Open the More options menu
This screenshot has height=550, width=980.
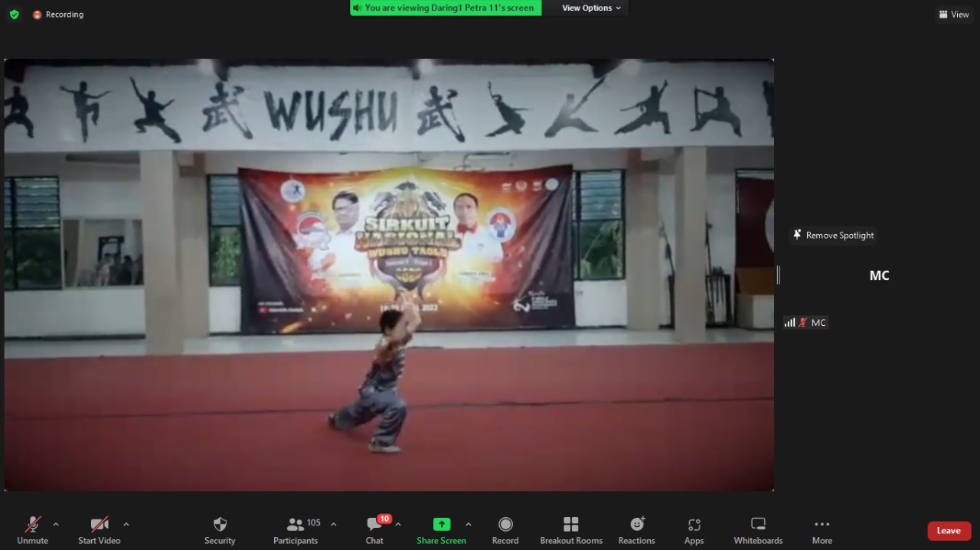pyautogui.click(x=822, y=530)
